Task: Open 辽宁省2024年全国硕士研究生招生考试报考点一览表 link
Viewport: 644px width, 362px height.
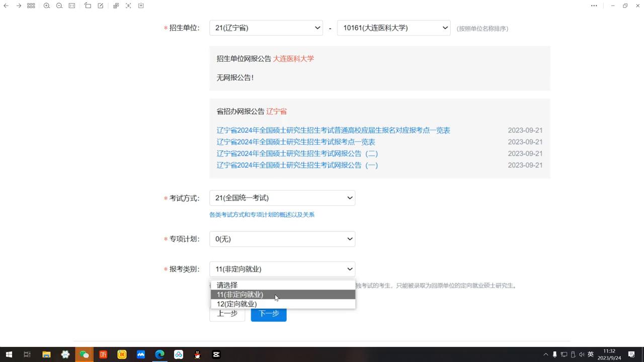Action: pos(295,142)
